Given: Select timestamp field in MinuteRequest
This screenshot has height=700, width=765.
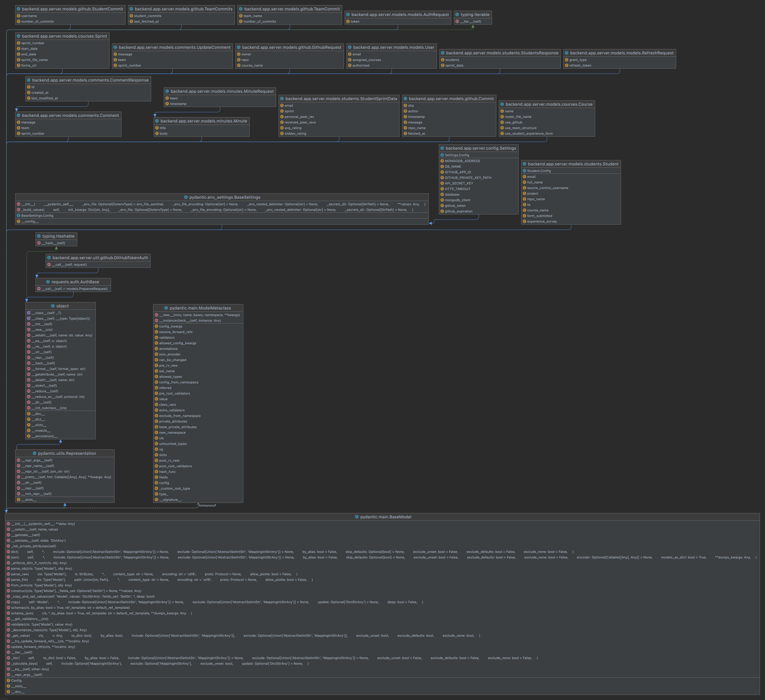Looking at the screenshot, I should [178, 104].
